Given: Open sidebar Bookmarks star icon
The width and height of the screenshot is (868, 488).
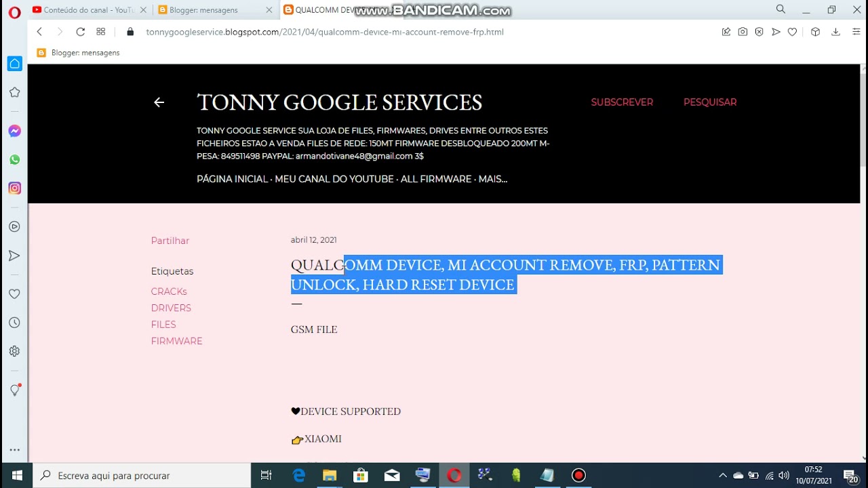Looking at the screenshot, I should tap(14, 92).
